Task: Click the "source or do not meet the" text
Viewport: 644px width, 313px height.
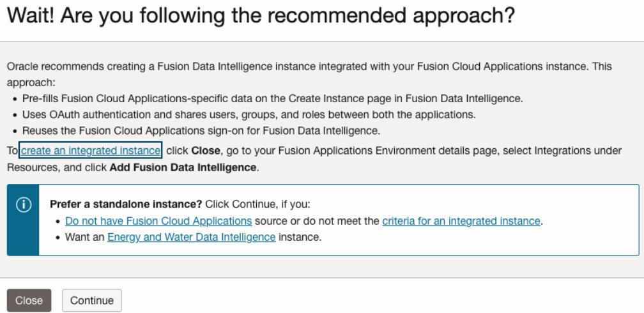Action: point(317,221)
